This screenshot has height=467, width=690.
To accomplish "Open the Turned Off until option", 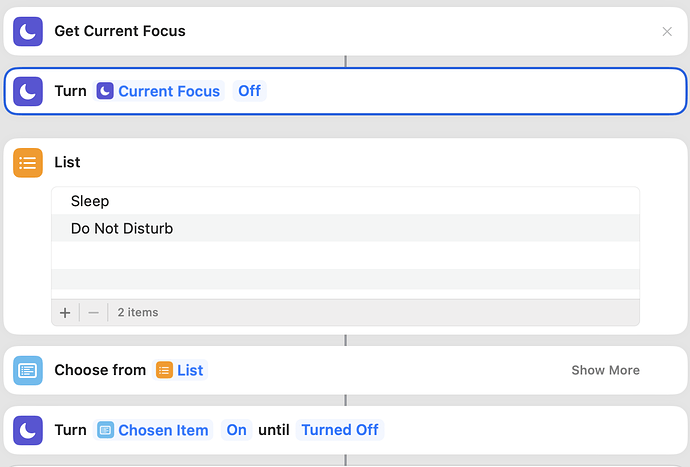I will (x=340, y=430).
